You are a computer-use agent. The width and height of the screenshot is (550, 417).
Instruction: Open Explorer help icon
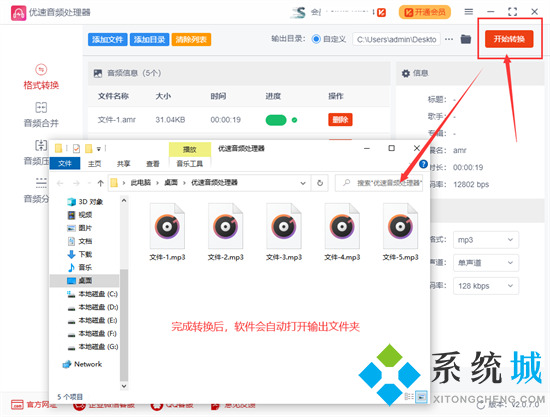(x=423, y=164)
